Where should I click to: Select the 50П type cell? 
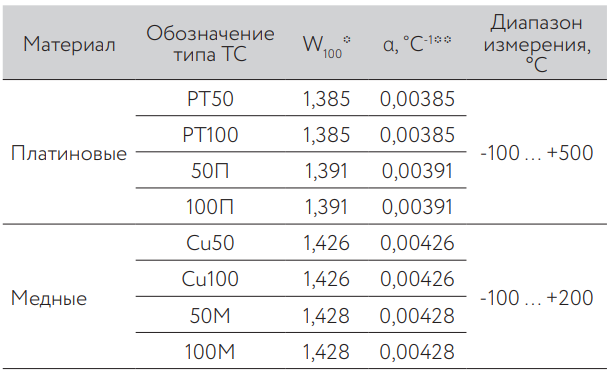[210, 171]
